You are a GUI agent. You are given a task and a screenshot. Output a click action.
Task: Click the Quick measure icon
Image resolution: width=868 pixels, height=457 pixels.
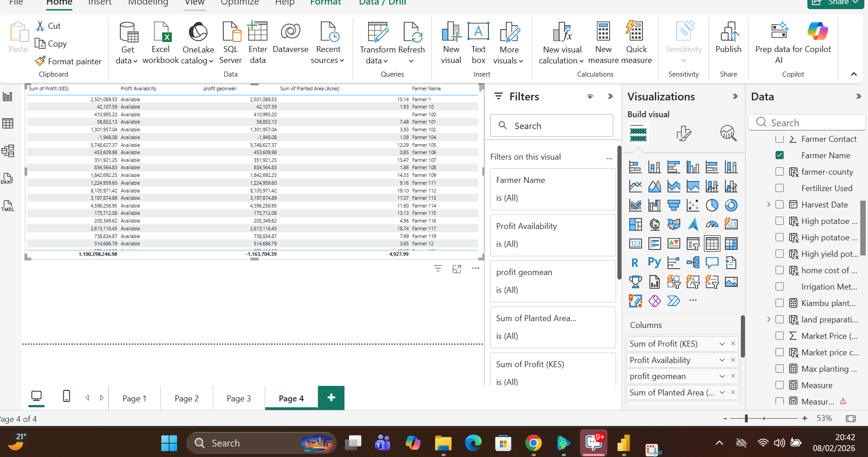636,33
